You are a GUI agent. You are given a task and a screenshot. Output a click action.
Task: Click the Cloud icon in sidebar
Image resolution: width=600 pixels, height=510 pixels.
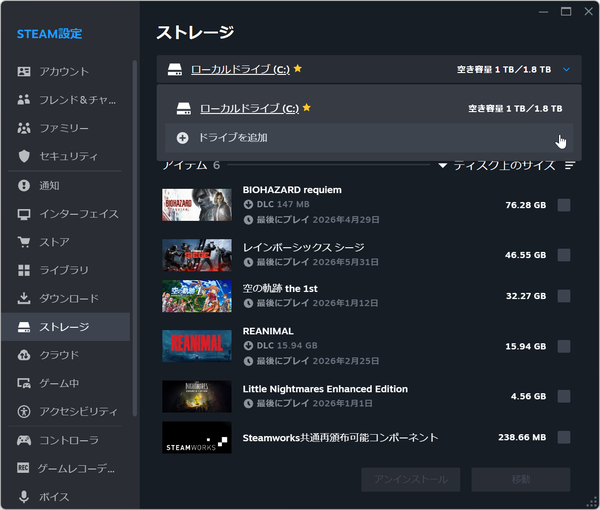[24, 355]
